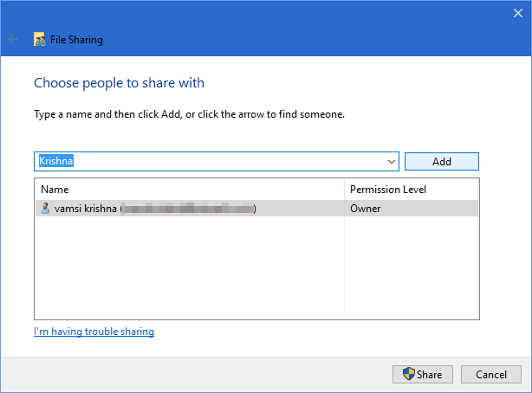Click the "Type a name" instruction text
This screenshot has height=393, width=532.
[189, 114]
